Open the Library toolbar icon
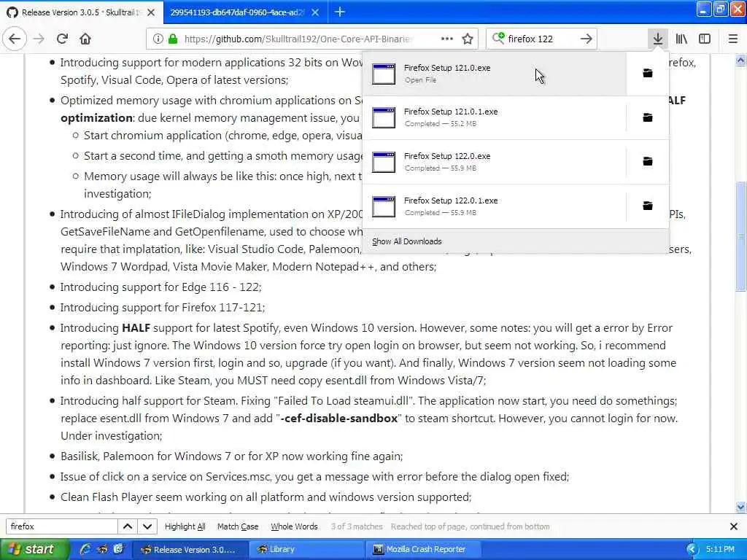747x560 pixels. pos(681,39)
